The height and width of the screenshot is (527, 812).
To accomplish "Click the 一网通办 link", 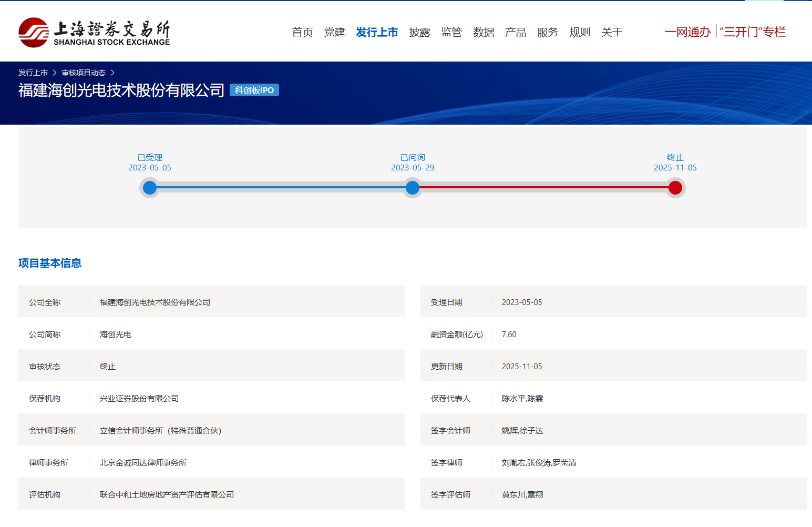I will [687, 32].
